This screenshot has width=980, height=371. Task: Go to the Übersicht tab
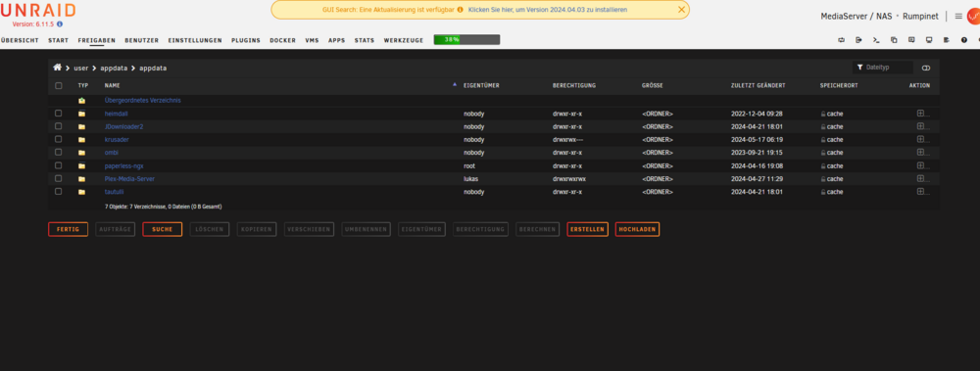pos(20,40)
